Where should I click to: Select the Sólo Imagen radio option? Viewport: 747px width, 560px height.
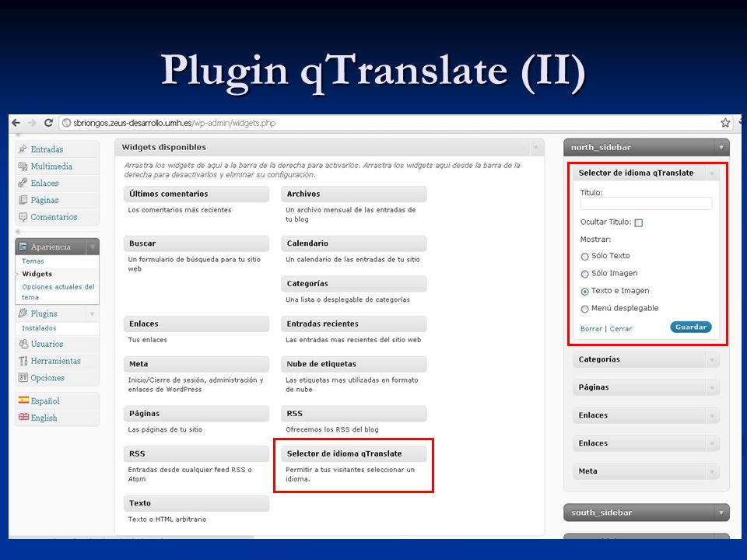coord(584,275)
